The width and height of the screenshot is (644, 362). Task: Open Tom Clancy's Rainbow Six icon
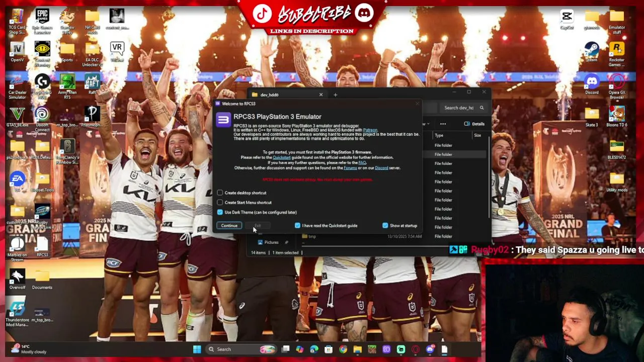click(x=67, y=152)
